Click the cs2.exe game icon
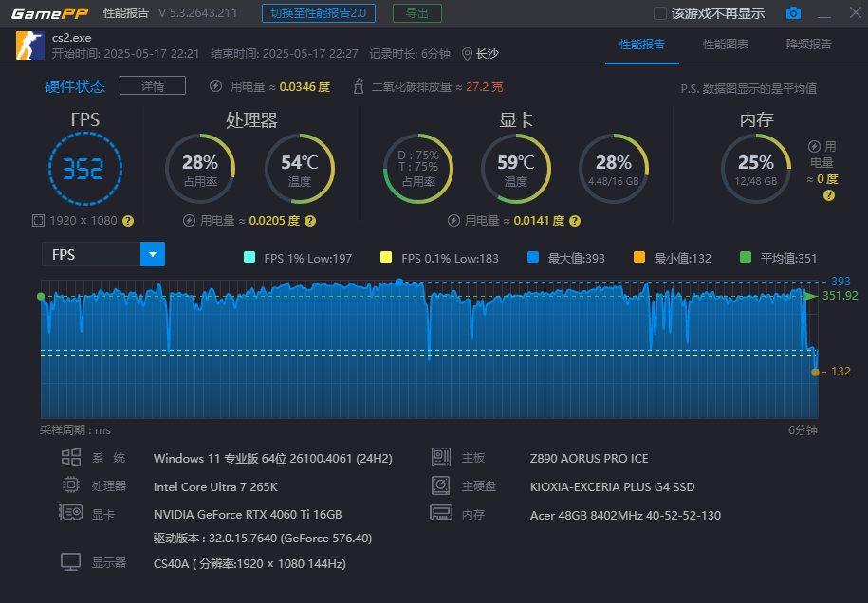 tap(30, 46)
